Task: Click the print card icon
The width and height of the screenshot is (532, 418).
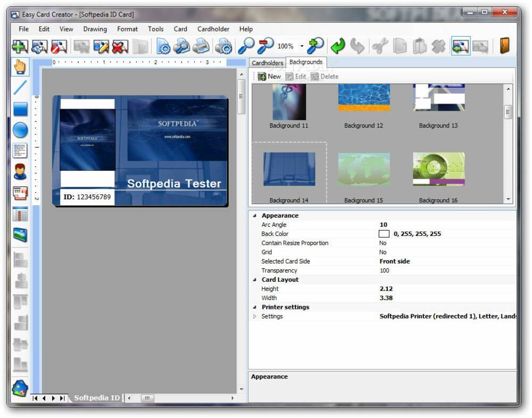Action: (x=201, y=46)
